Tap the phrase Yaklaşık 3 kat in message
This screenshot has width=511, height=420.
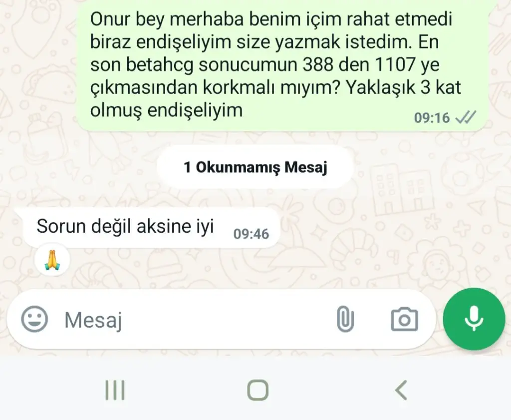403,87
